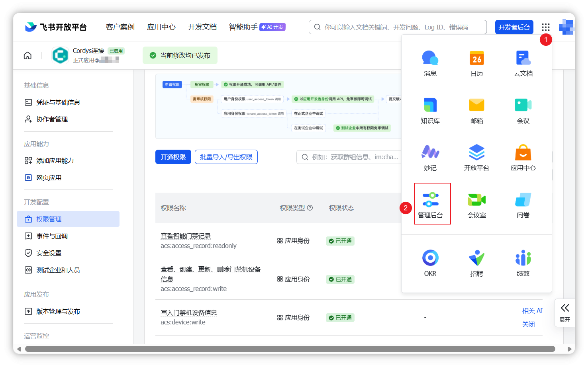The image size is (588, 367).
Task: Click the 写入门禁机设备信息 permission name
Action: [x=189, y=312]
